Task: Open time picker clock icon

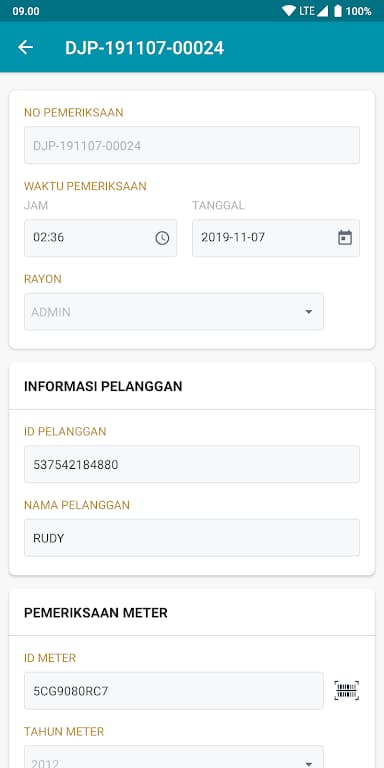Action: tap(162, 238)
